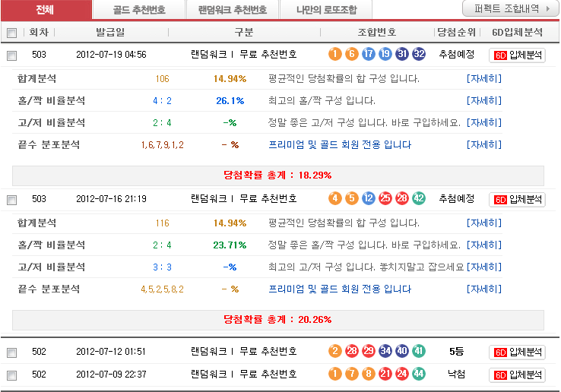Image resolution: width=561 pixels, height=392 pixels.
Task: Toggle the select-all checkbox in table header
Action: pyautogui.click(x=11, y=33)
